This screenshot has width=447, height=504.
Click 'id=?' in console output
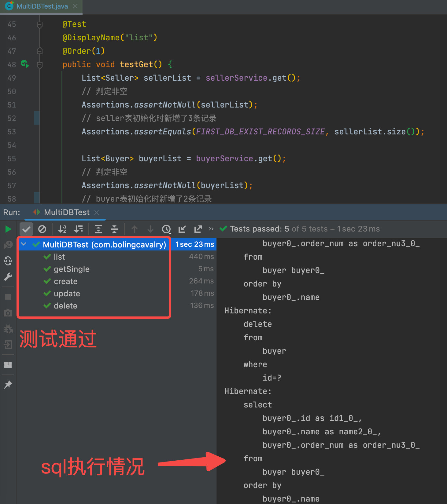[272, 378]
